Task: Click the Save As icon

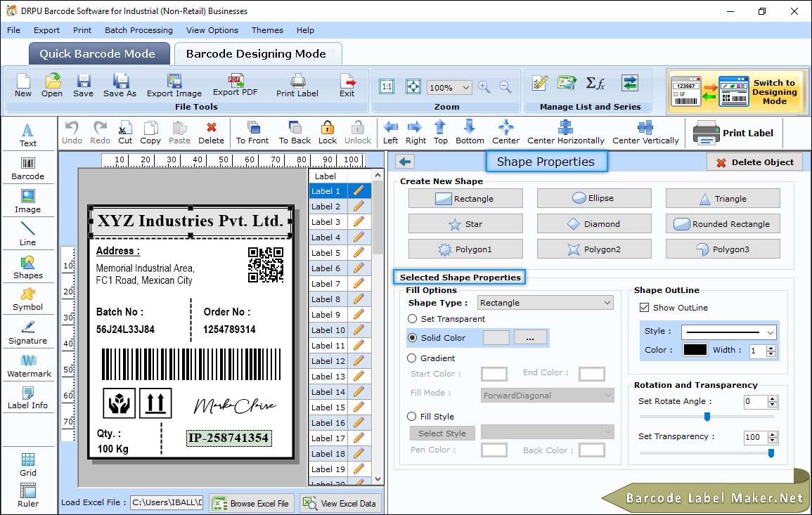Action: (x=120, y=86)
